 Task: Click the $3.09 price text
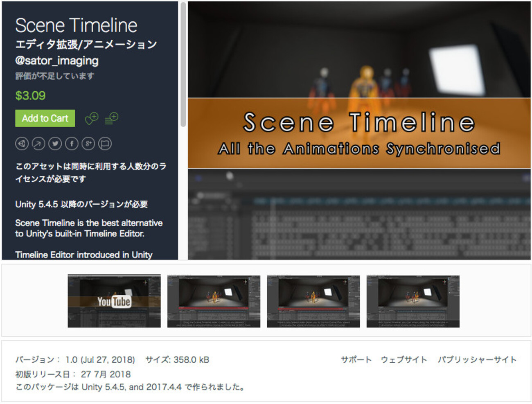click(x=30, y=96)
